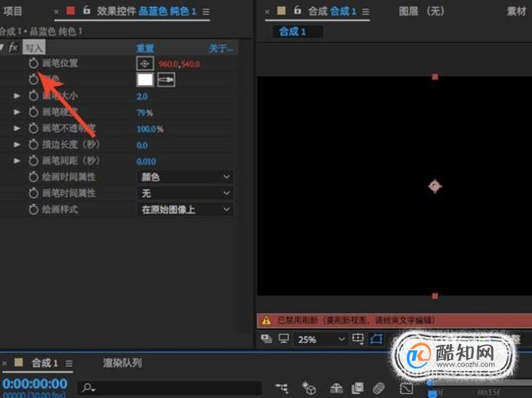
Task: Open the composition viewer panel menu
Action: [x=366, y=12]
